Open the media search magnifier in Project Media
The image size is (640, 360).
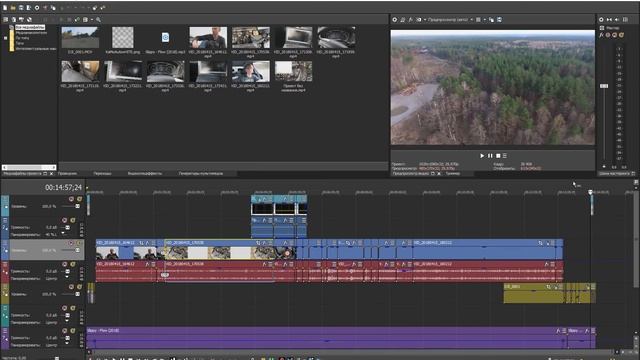pos(98,20)
